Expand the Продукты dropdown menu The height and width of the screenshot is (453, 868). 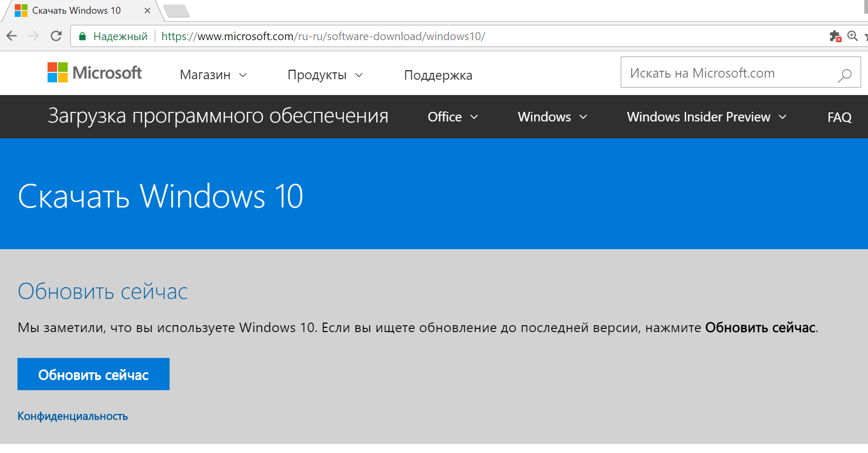325,75
